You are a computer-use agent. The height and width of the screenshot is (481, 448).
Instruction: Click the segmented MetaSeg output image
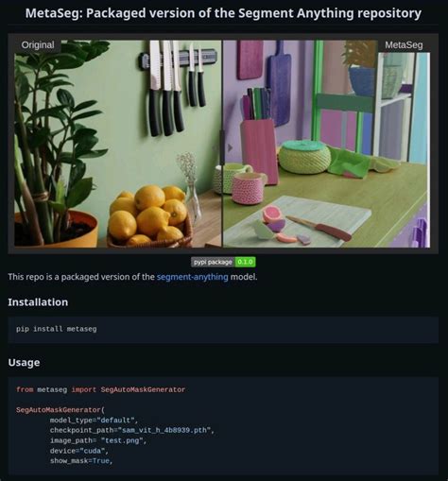tap(326, 144)
